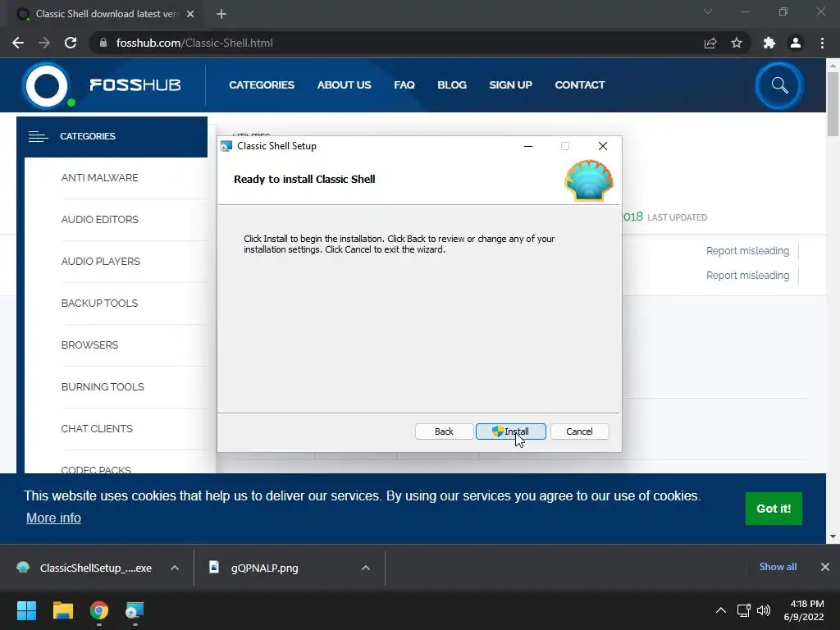Click the page vertical scrollbar thumb
Image resolution: width=840 pixels, height=630 pixels.
coord(833,103)
